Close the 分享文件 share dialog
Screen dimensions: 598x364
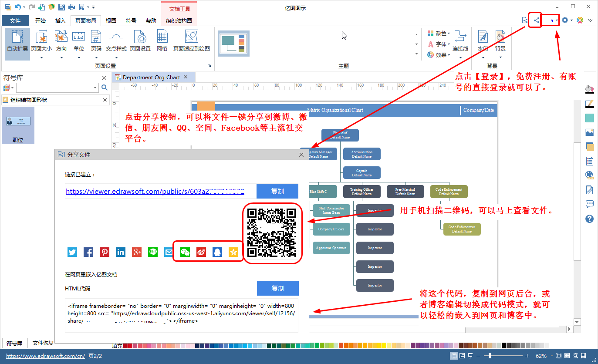click(x=301, y=155)
